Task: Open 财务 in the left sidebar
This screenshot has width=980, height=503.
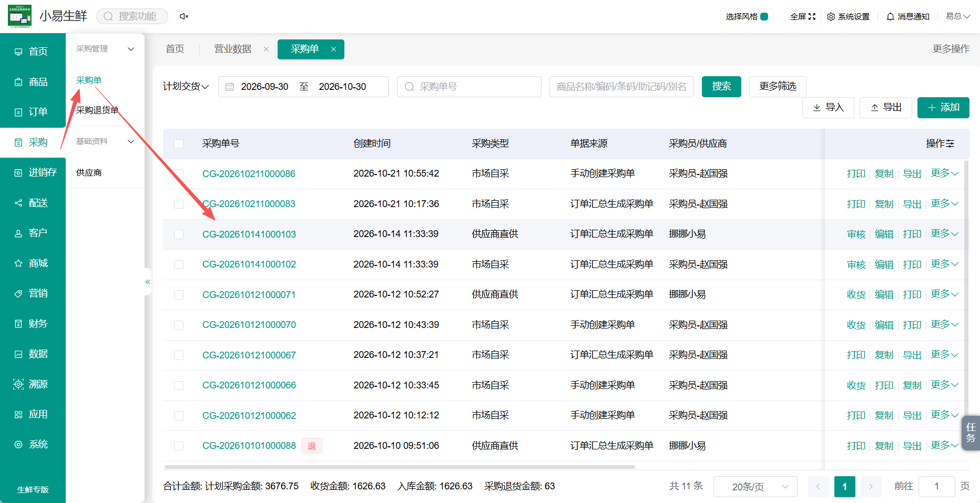Action: 33,324
